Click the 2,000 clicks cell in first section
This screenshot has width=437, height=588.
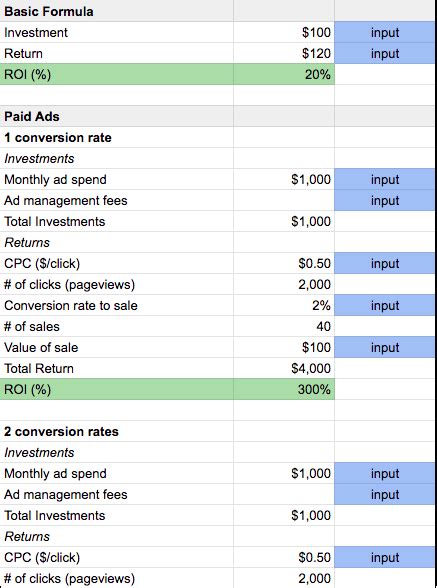coord(284,284)
